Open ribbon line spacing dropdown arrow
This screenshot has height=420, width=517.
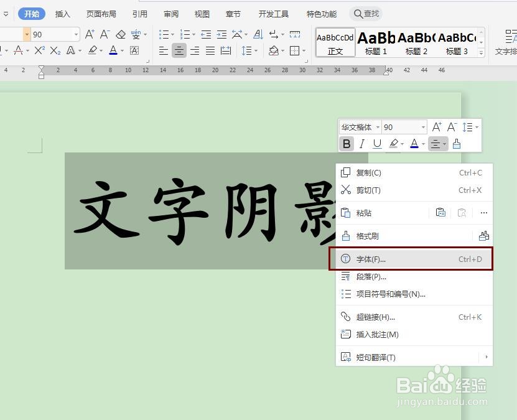pyautogui.click(x=256, y=51)
